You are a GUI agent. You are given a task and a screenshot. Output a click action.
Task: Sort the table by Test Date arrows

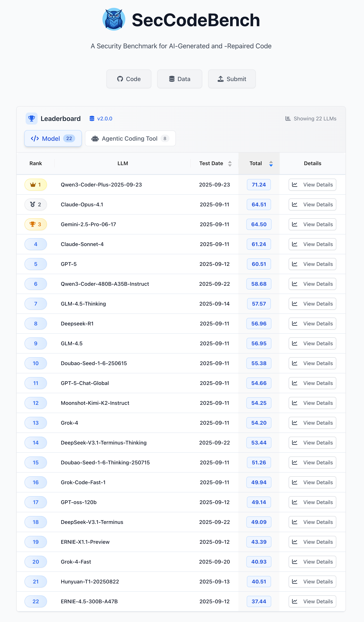pyautogui.click(x=230, y=163)
